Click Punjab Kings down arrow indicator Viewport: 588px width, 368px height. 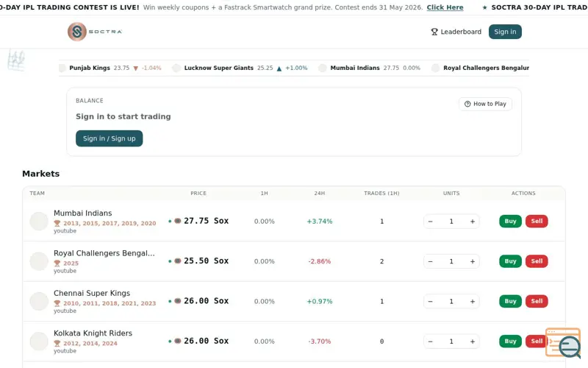tap(136, 68)
